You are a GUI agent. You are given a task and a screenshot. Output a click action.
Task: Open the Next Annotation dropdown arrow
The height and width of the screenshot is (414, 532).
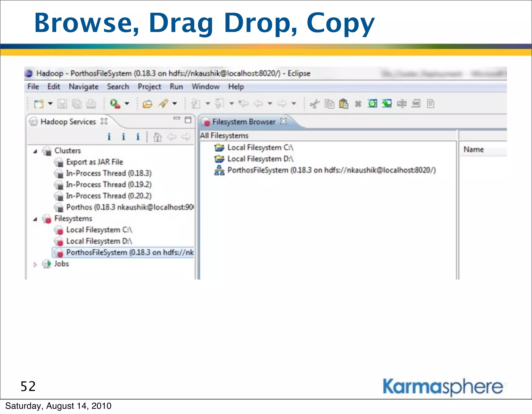coord(208,103)
